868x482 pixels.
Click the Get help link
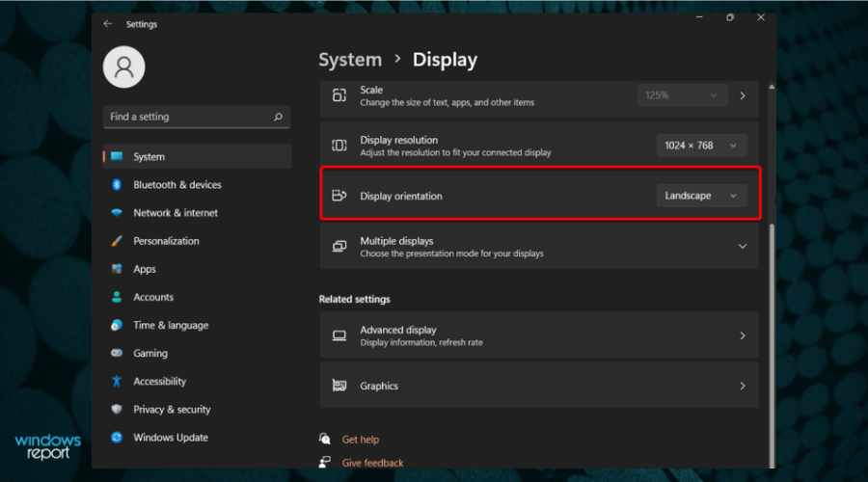click(x=361, y=440)
